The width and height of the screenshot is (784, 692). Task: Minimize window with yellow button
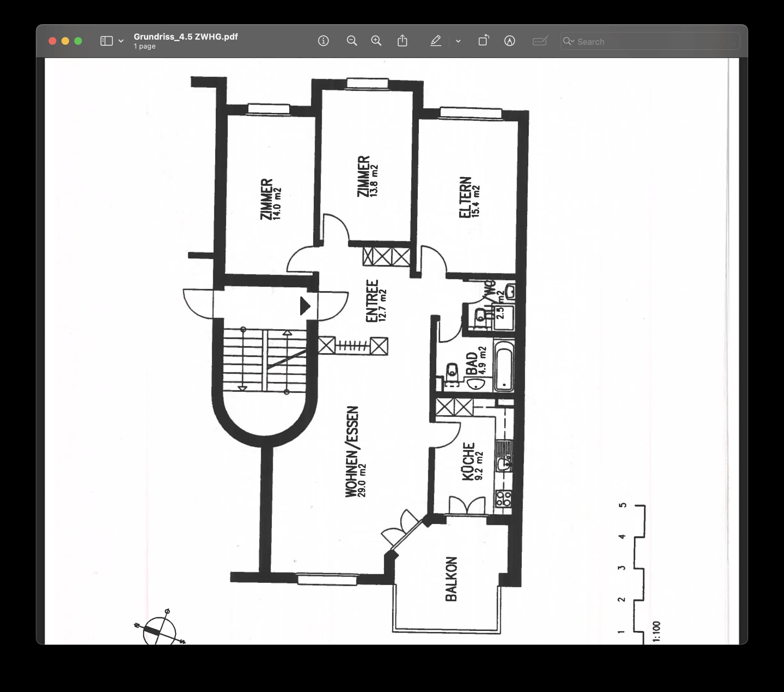pyautogui.click(x=65, y=41)
